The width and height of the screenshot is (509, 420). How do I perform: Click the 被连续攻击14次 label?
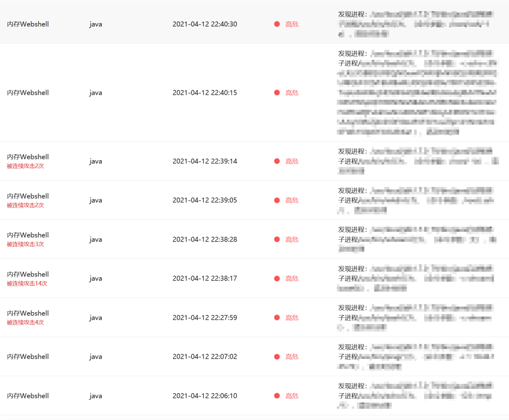tap(27, 283)
